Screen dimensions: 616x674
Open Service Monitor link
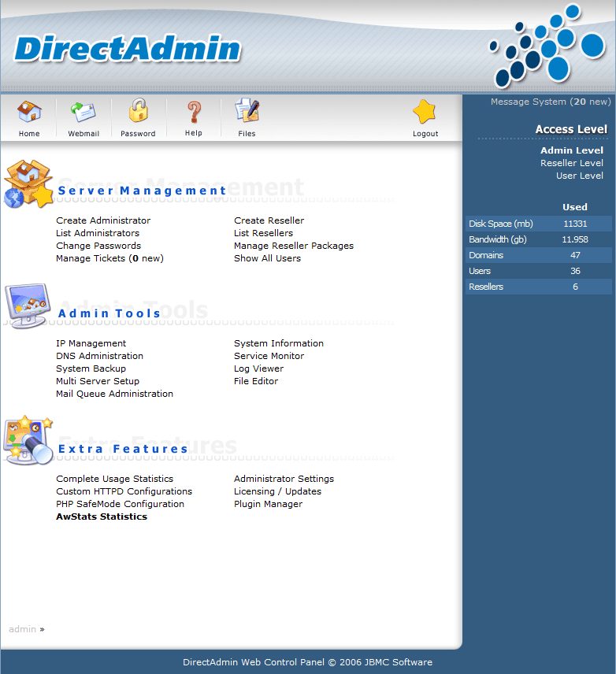269,356
